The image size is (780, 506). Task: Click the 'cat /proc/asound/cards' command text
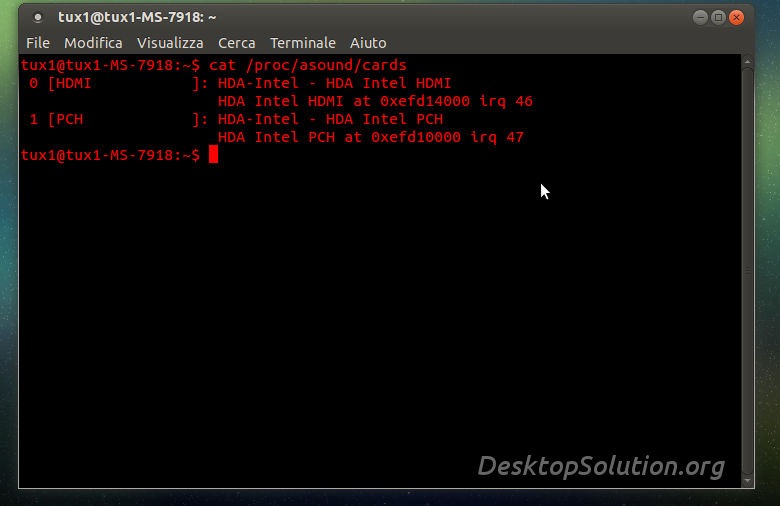tap(308, 65)
